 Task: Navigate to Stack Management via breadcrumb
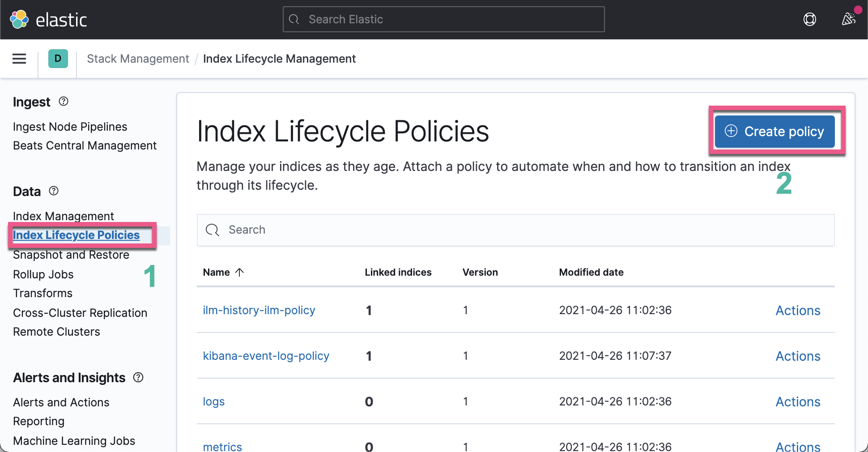tap(138, 59)
